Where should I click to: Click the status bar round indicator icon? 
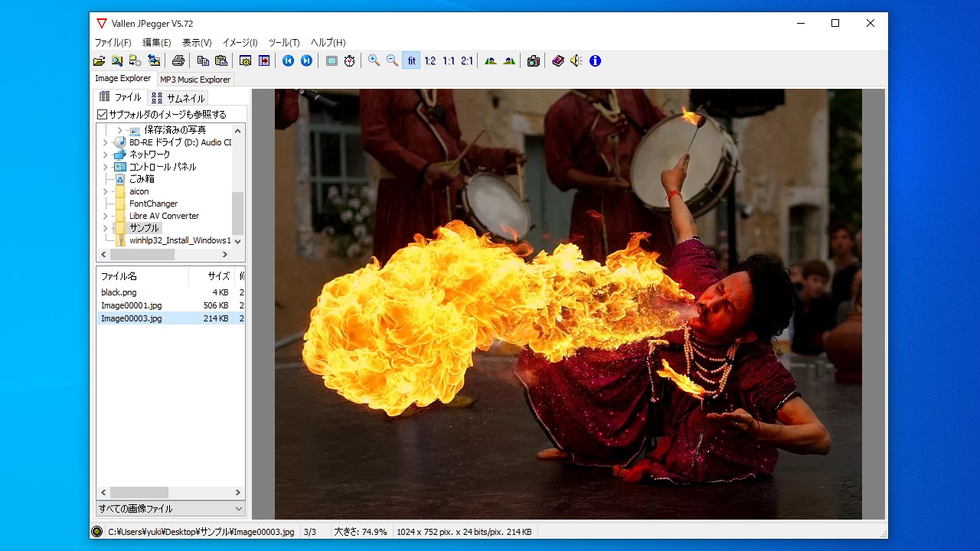[x=97, y=532]
